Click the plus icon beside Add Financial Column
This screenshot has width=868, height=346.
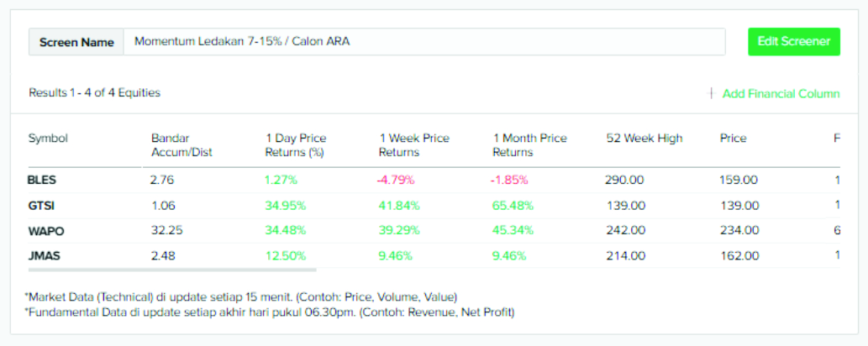[711, 93]
